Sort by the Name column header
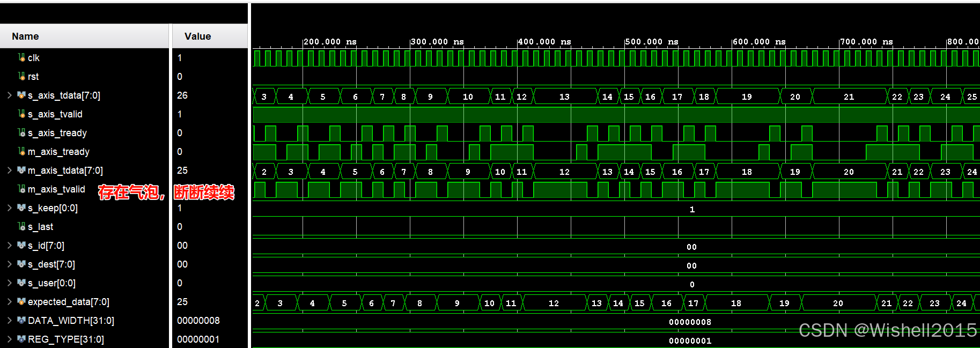Image resolution: width=980 pixels, height=348 pixels. pyautogui.click(x=84, y=36)
